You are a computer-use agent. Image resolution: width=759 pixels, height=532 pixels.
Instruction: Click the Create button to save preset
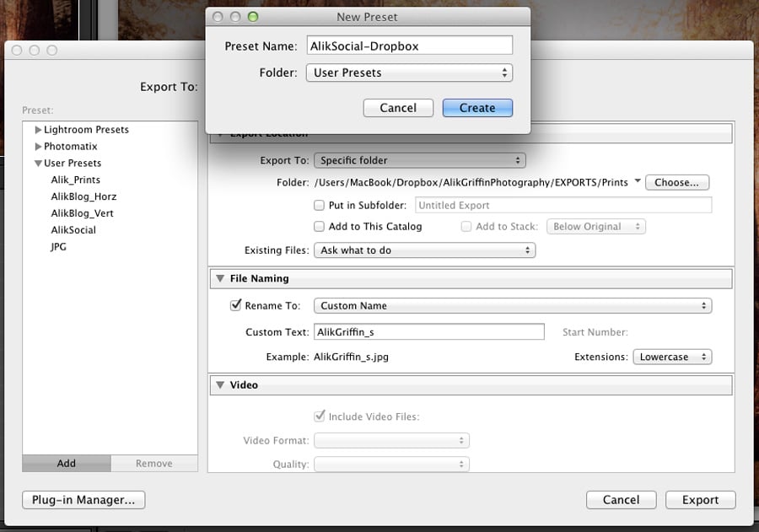tap(477, 107)
